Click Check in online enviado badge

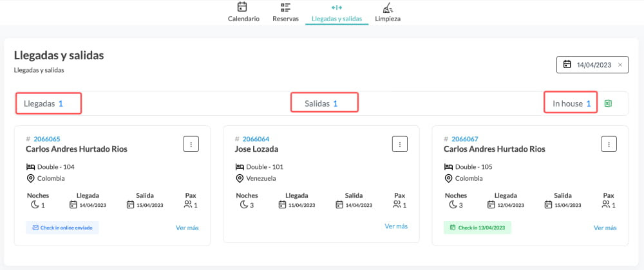62,228
